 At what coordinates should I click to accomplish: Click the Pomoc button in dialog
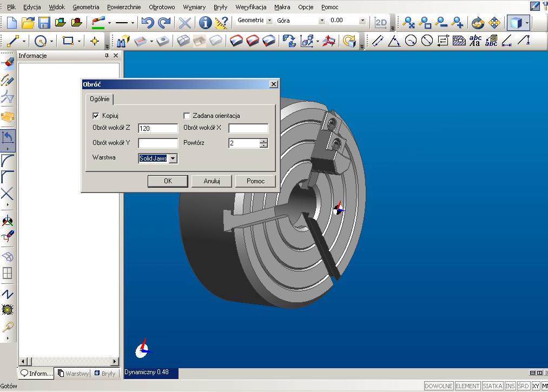point(255,181)
